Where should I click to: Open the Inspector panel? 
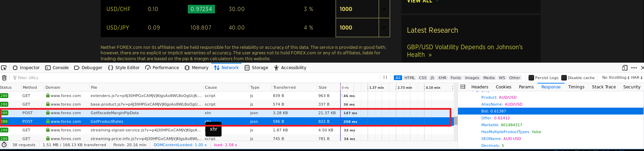pyautogui.click(x=27, y=68)
